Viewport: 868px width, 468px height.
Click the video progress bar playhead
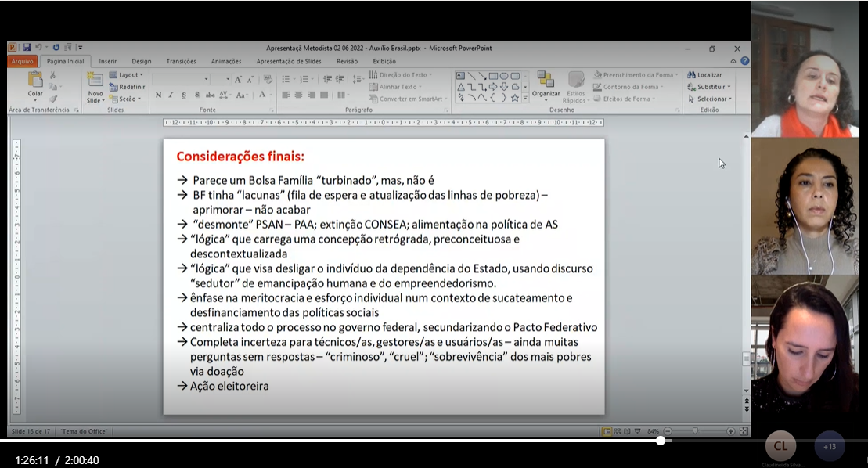(661, 441)
